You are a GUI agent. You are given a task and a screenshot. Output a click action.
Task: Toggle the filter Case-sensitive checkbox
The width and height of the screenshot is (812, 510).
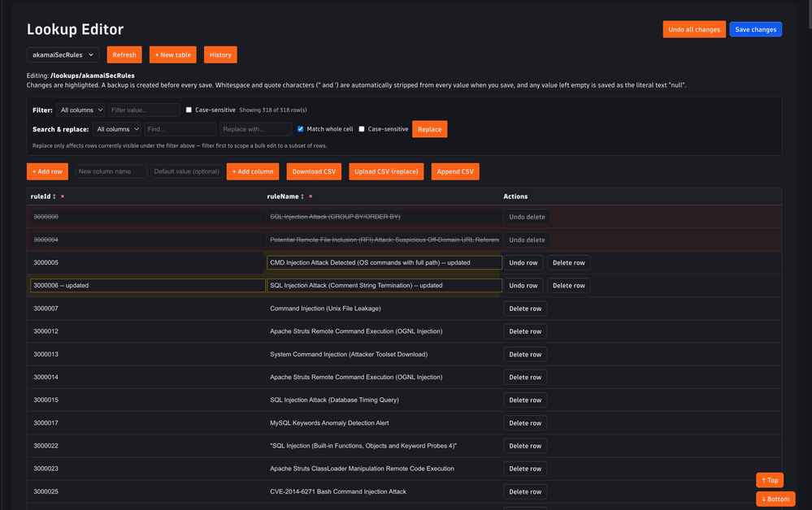189,110
